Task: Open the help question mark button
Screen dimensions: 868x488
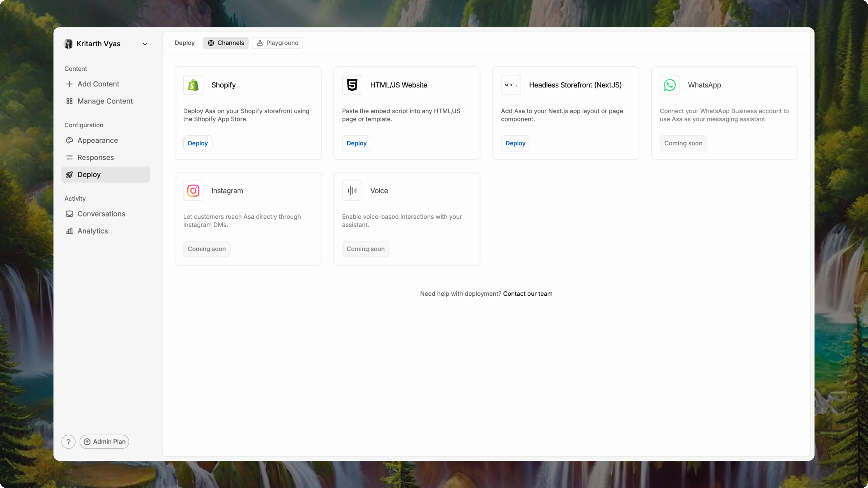Action: (68, 442)
